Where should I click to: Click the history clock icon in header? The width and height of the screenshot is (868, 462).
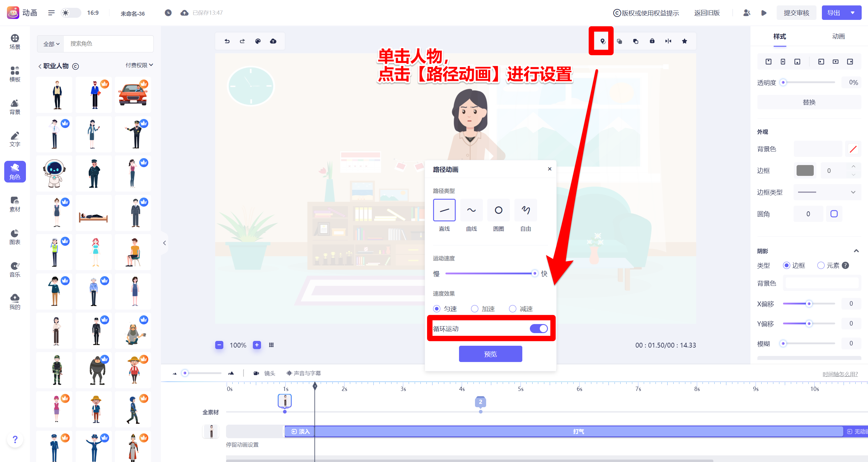pos(168,13)
